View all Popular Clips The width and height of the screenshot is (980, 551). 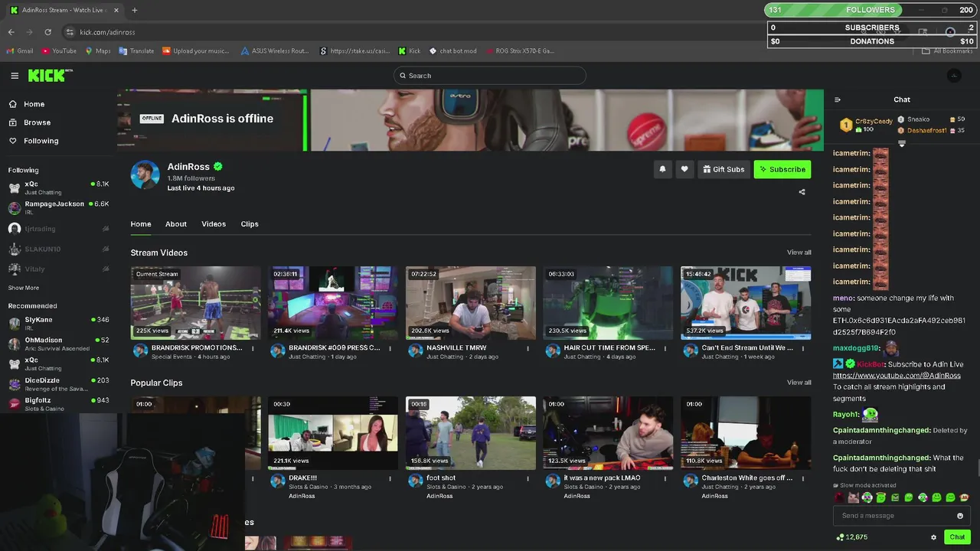click(x=799, y=383)
